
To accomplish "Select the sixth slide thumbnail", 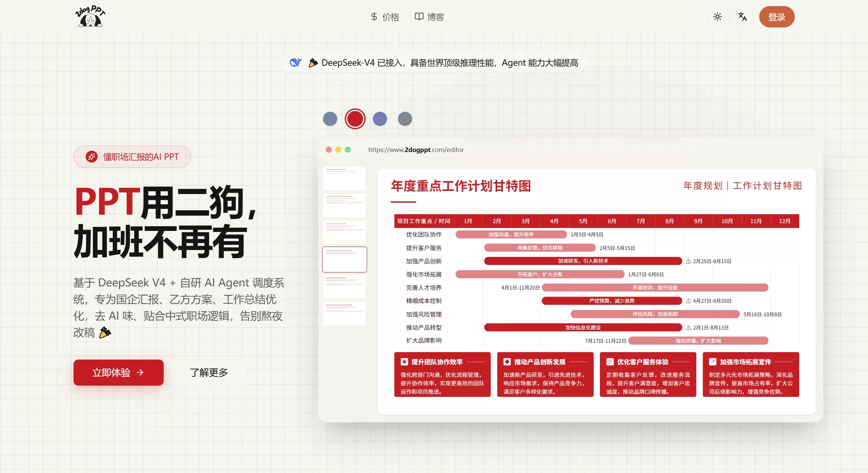I will [344, 314].
